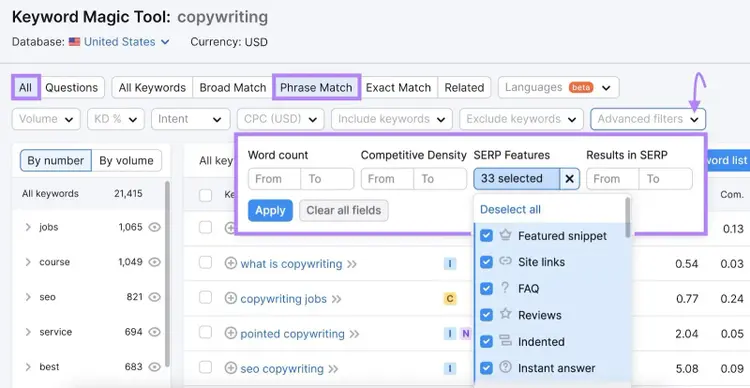Click the Reviews star icon
The image size is (750, 388).
click(x=506, y=314)
